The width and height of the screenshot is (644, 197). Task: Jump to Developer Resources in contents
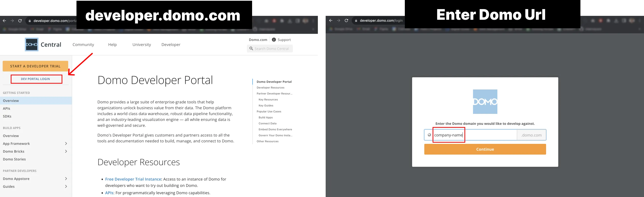tap(271, 88)
